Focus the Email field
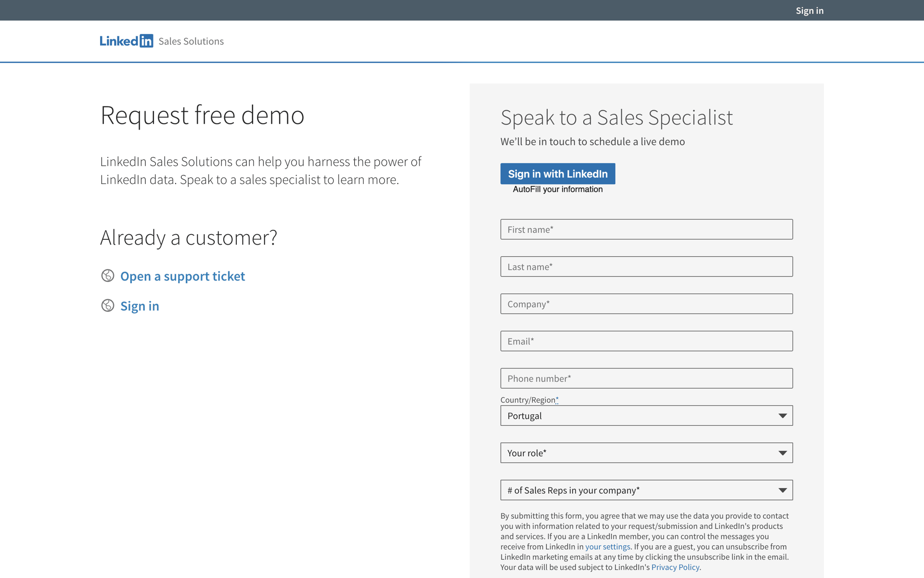 pyautogui.click(x=646, y=341)
